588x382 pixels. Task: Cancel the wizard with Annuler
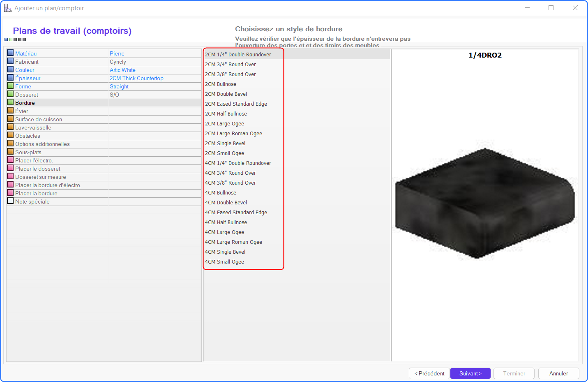(558, 373)
